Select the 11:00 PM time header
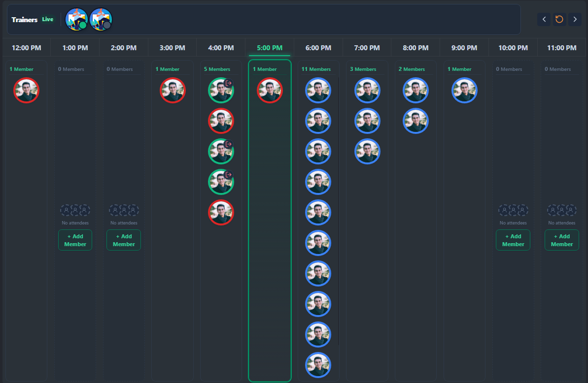The image size is (588, 383). coord(562,48)
